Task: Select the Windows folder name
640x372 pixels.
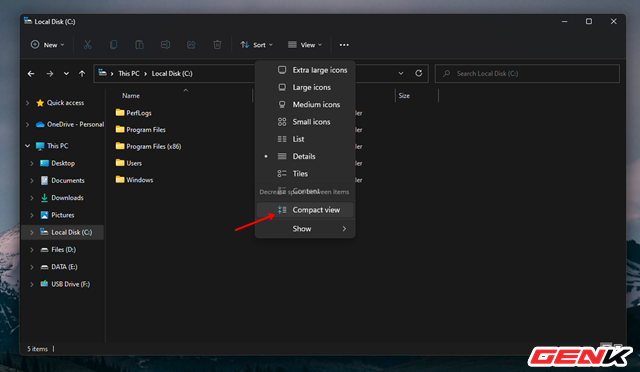Action: click(140, 180)
